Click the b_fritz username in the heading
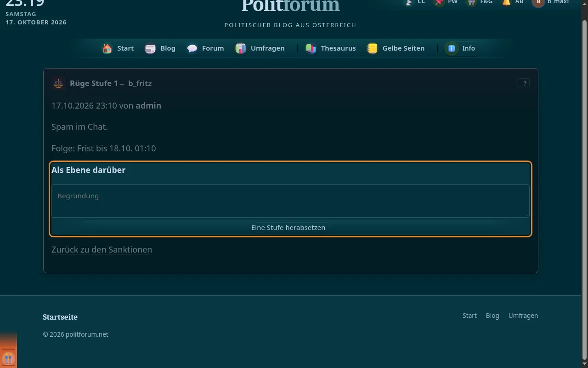 coord(140,83)
